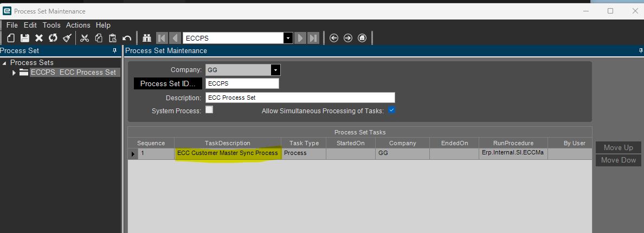Clear the form with the broom icon
The image size is (644, 233).
tap(67, 38)
